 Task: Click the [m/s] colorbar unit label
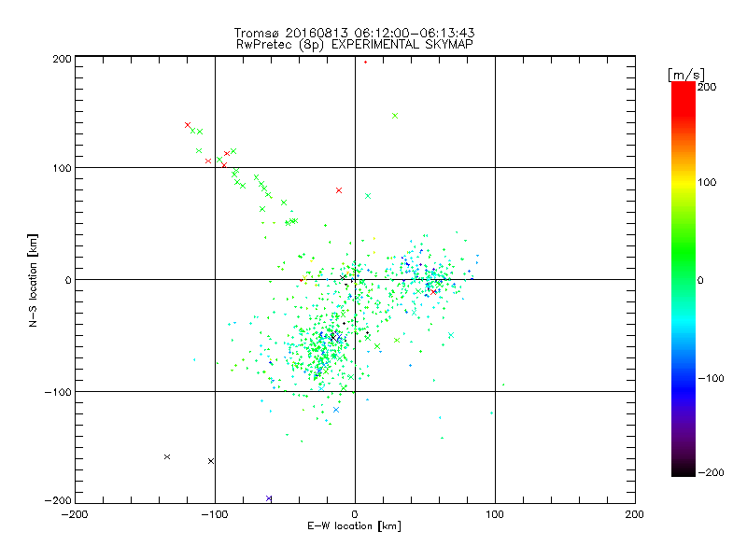tap(685, 73)
